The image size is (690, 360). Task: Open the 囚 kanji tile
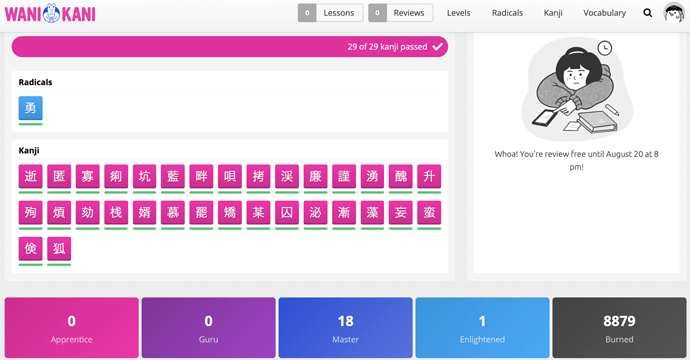click(x=287, y=213)
